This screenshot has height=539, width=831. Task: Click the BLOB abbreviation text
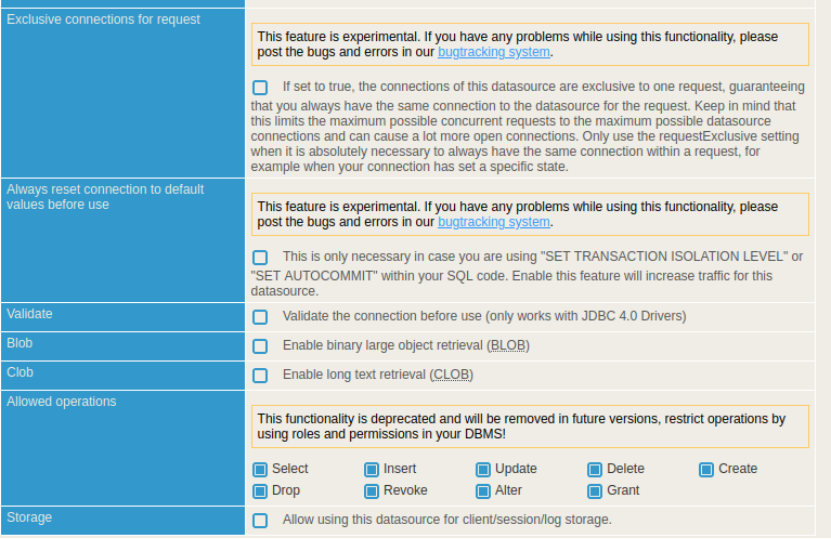click(508, 346)
